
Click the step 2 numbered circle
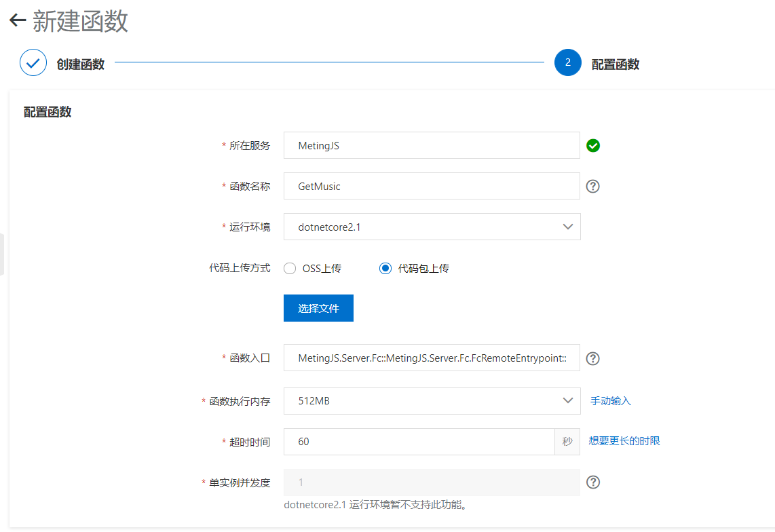point(568,62)
